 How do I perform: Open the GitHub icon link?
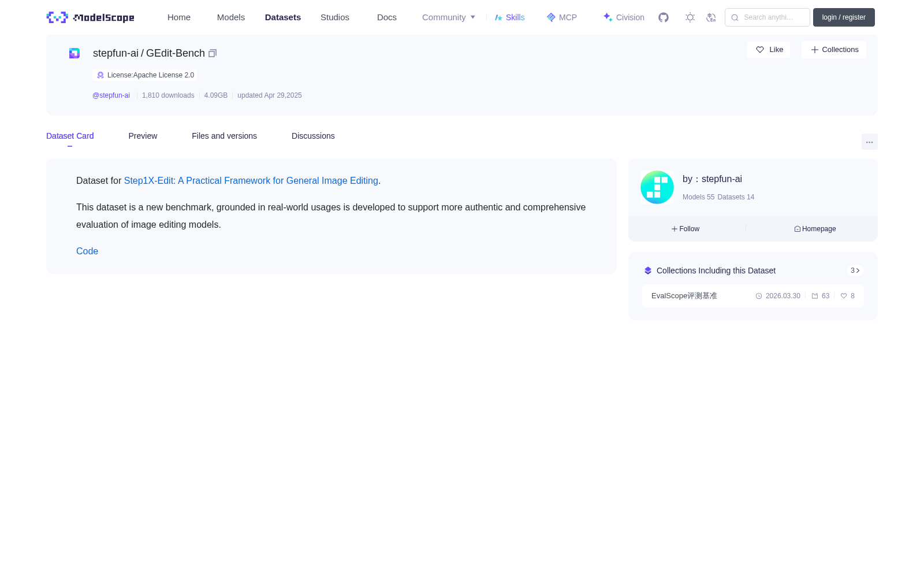coord(664,17)
